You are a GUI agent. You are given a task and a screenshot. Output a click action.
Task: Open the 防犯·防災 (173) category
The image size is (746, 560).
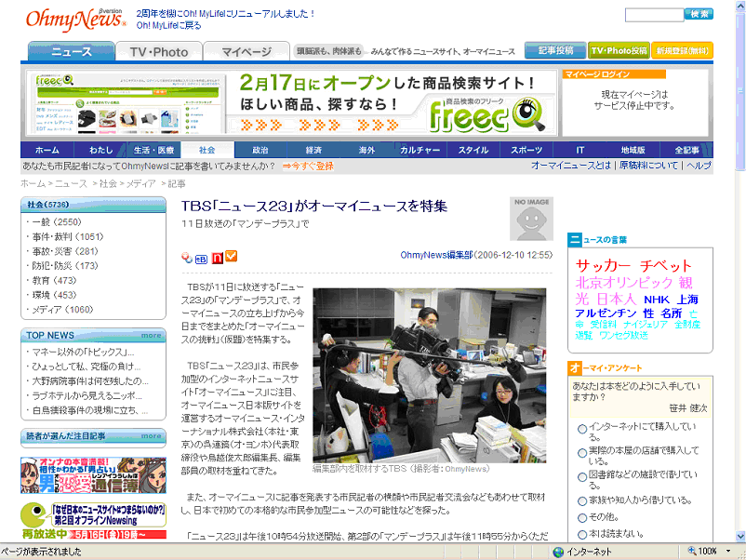[65, 265]
